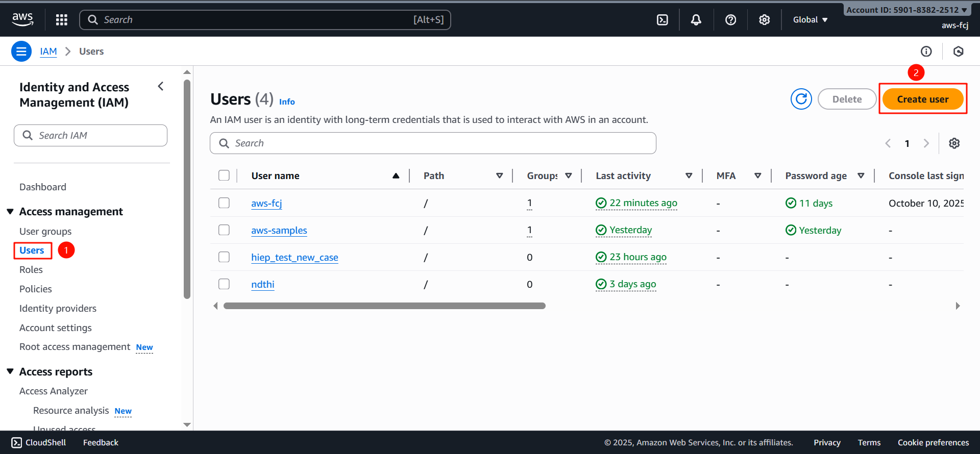Sort by Last activity column arrow
The image size is (980, 454).
tap(689, 175)
